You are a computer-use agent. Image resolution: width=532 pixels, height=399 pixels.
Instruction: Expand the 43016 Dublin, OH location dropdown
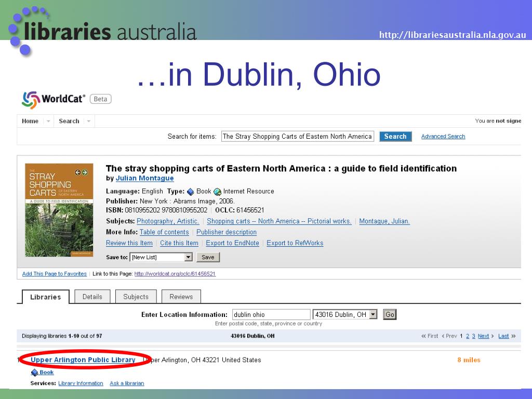point(373,314)
